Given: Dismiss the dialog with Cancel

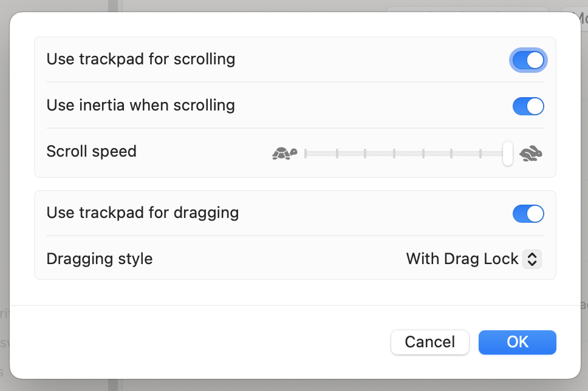Looking at the screenshot, I should coord(429,342).
